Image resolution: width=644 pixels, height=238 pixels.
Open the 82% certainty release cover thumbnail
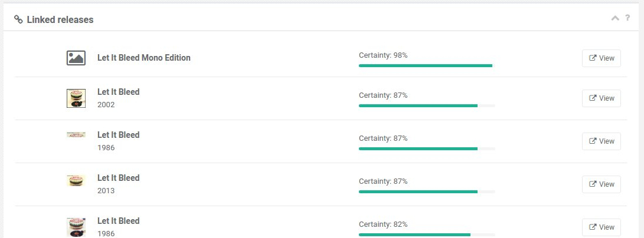coord(76,227)
